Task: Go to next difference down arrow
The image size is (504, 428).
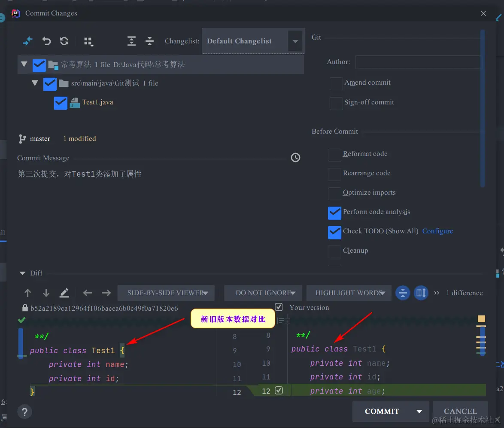Action: [46, 293]
